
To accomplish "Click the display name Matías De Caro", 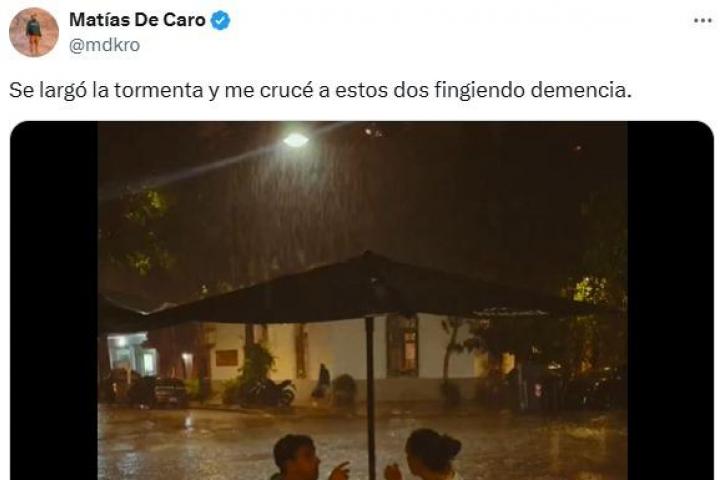I will coord(137,20).
